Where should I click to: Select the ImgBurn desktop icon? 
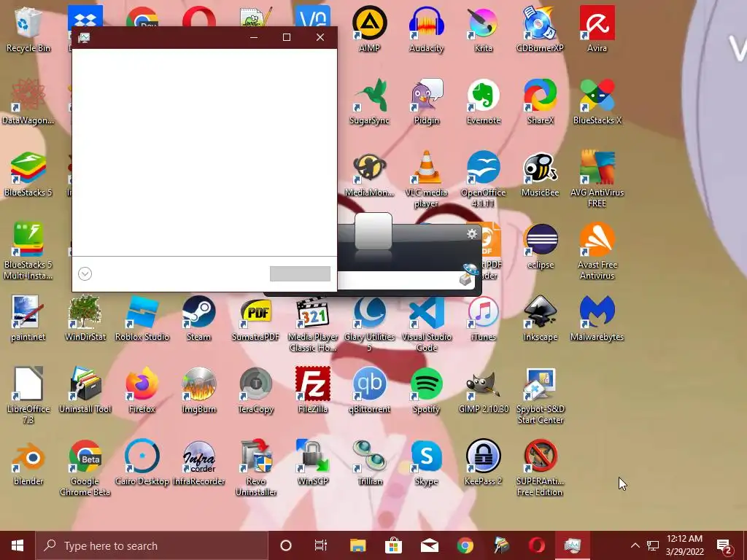tap(198, 391)
